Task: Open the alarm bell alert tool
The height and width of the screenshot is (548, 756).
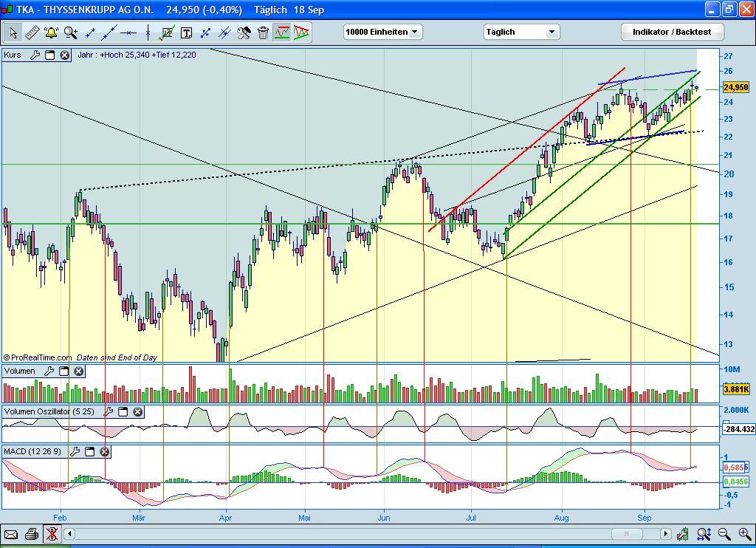Action: (x=51, y=32)
